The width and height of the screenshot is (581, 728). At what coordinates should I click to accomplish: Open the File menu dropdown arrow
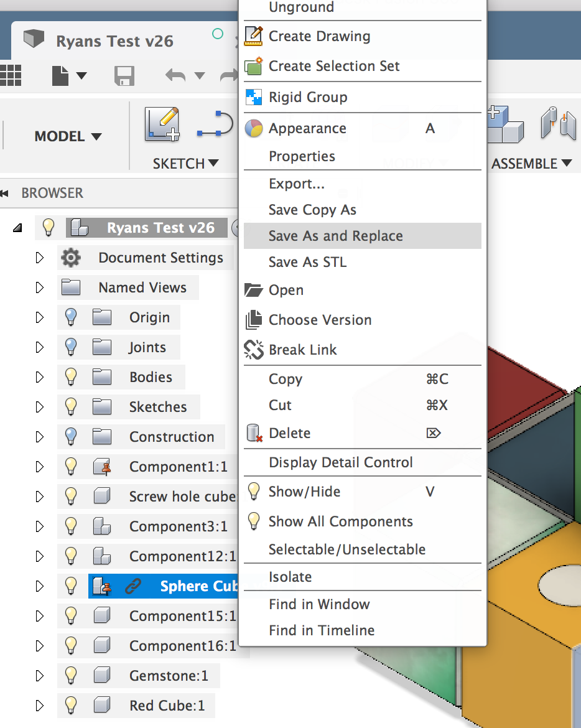81,76
